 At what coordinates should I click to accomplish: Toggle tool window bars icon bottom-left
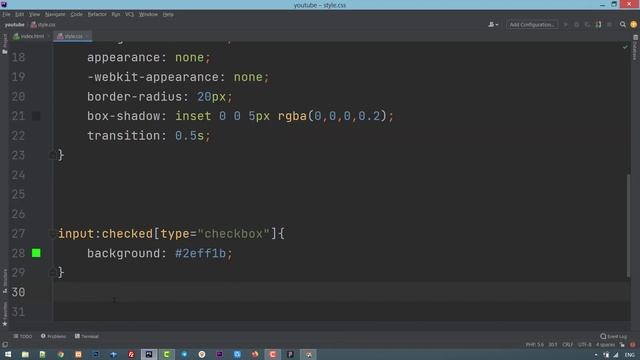[x=4, y=345]
